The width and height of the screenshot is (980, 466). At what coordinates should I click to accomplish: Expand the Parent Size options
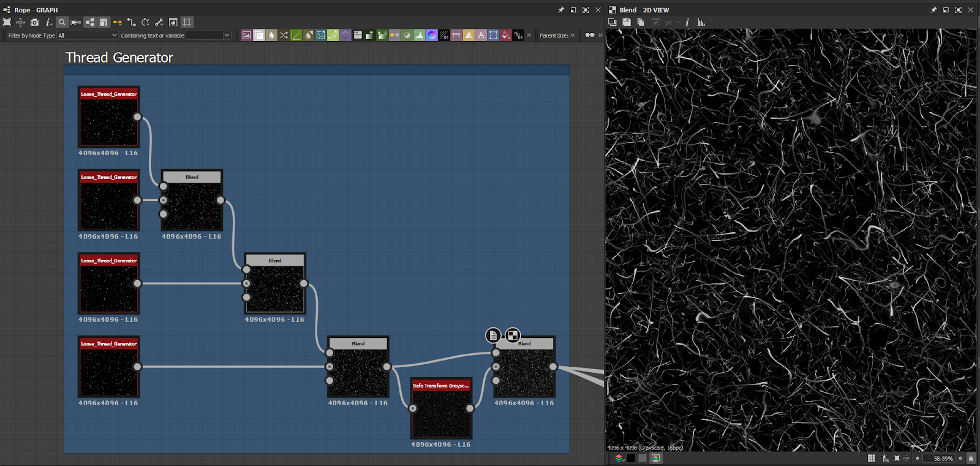[x=573, y=36]
